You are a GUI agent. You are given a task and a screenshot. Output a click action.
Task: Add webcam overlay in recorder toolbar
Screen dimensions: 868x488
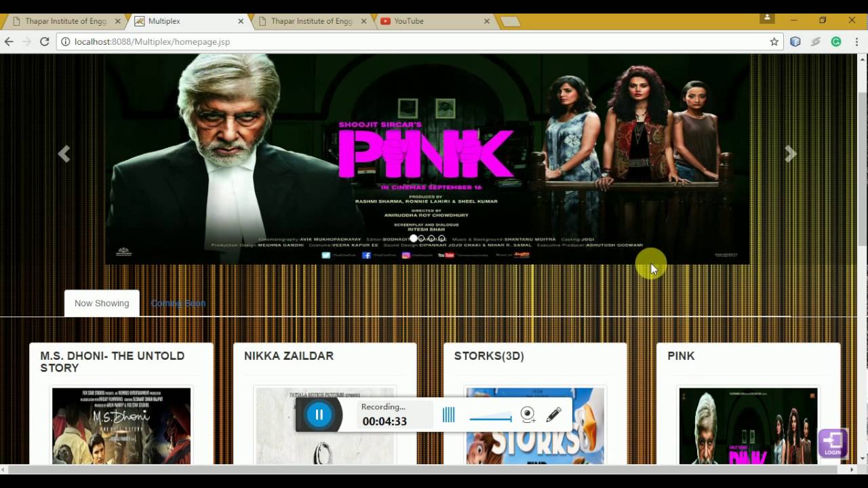[x=528, y=415]
